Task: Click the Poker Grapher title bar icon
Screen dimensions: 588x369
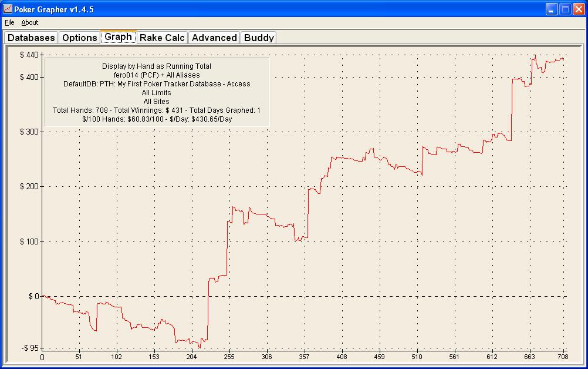Action: [x=8, y=9]
